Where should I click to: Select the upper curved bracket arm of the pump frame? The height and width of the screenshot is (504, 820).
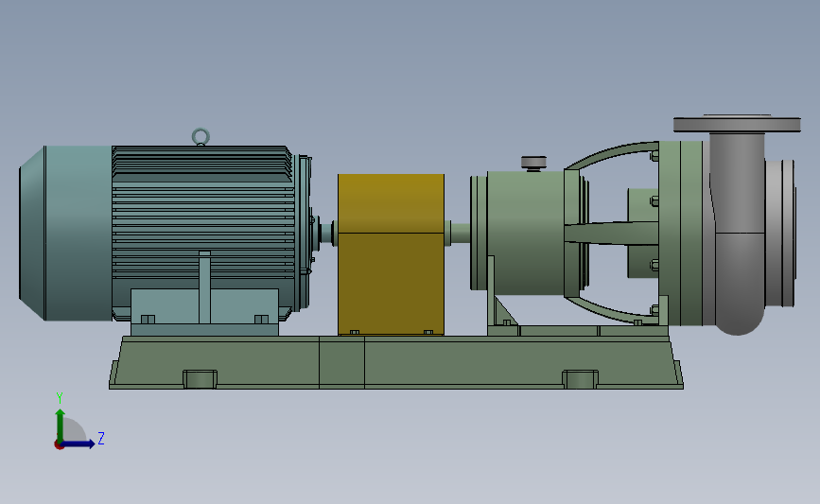click(612, 154)
